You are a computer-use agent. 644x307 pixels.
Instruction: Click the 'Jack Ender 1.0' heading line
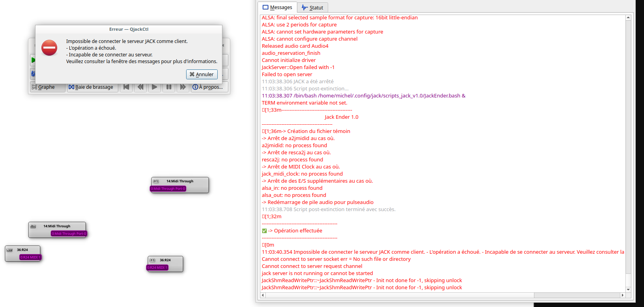pyautogui.click(x=342, y=117)
